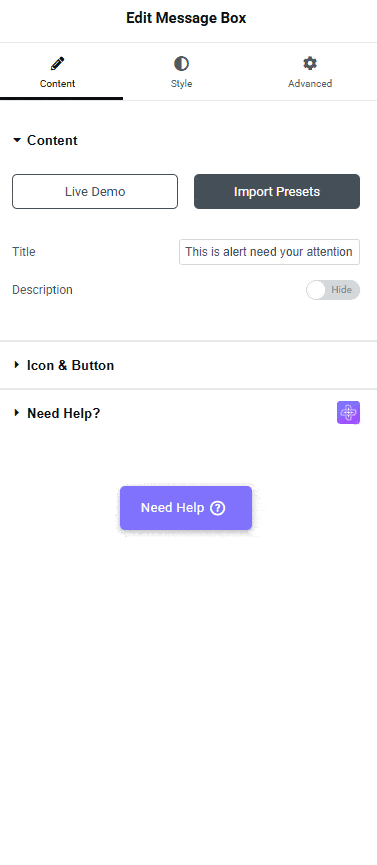Viewport: 377px width, 865px height.
Task: Click the pencil icon of Content tab
Action: coord(57,63)
